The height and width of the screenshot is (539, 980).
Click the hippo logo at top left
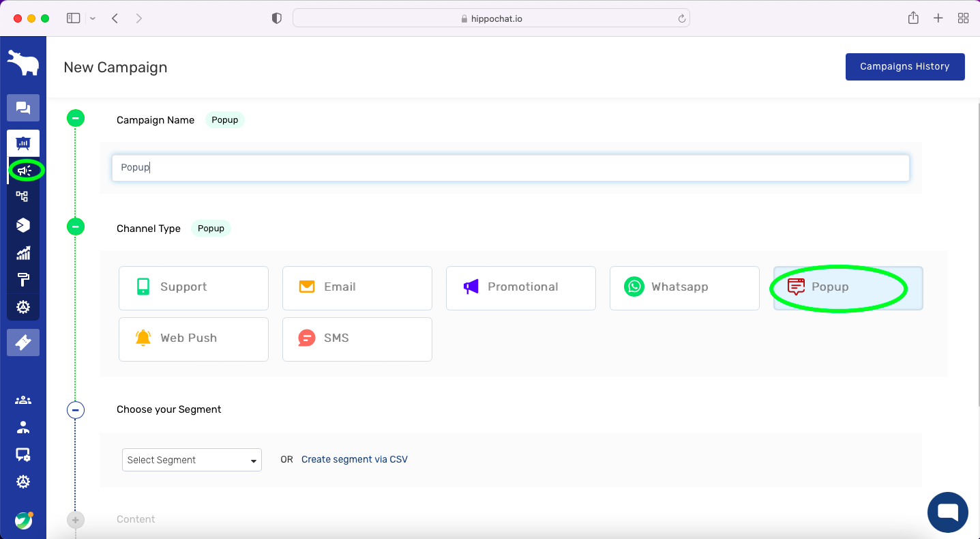click(23, 63)
